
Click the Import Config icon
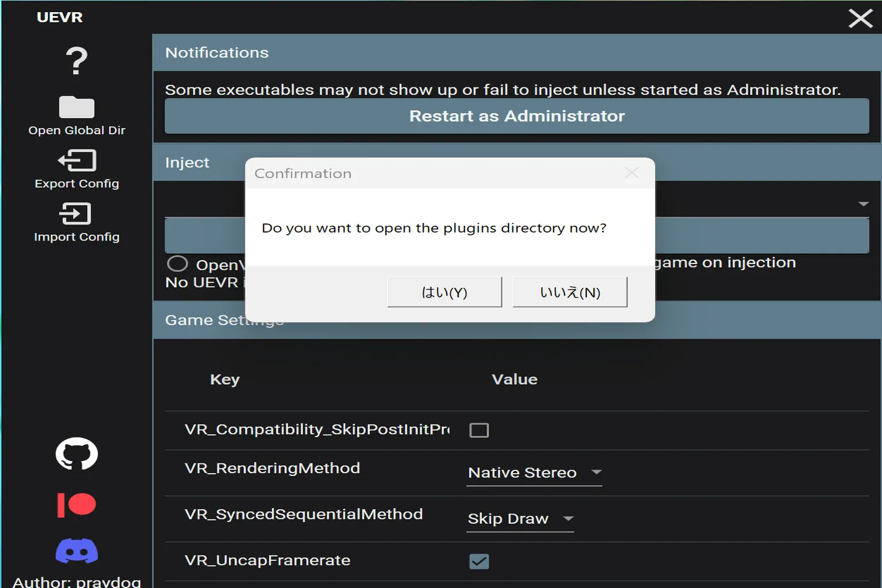point(75,214)
